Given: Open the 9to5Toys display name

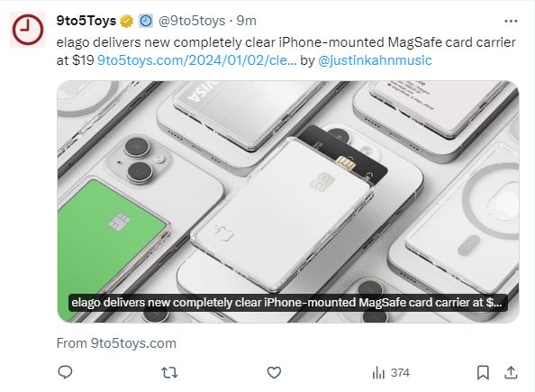Looking at the screenshot, I should [x=86, y=21].
